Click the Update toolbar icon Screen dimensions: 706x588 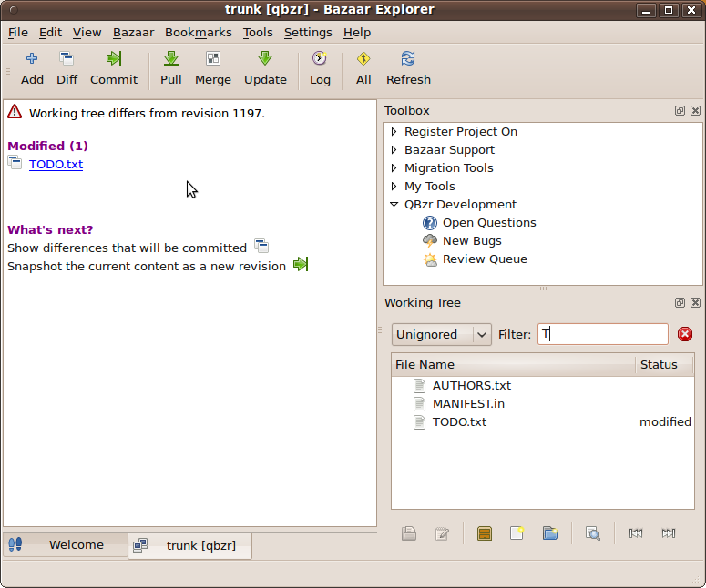pos(265,60)
